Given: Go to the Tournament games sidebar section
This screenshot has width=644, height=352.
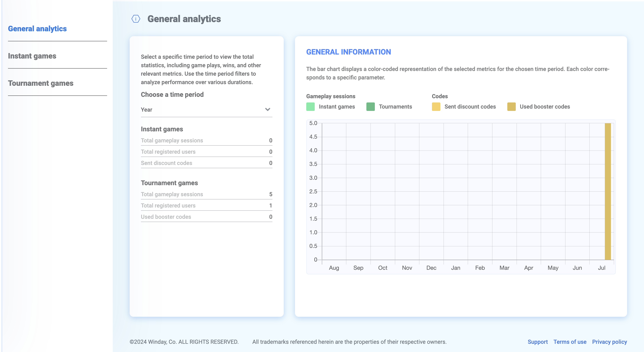Looking at the screenshot, I should click(40, 83).
